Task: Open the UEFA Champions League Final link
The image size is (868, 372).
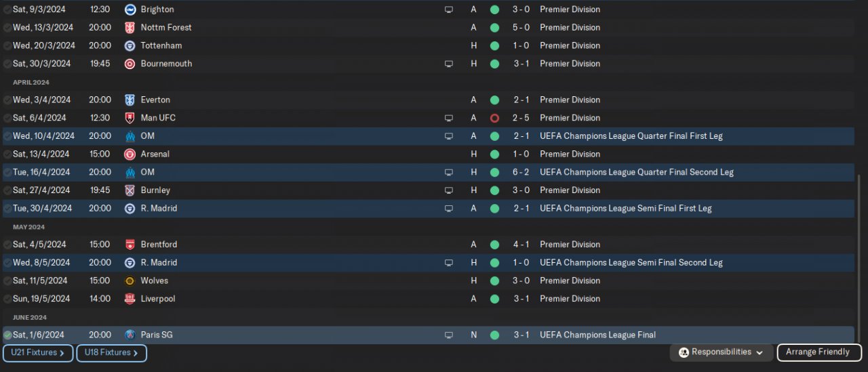Action: coord(597,335)
